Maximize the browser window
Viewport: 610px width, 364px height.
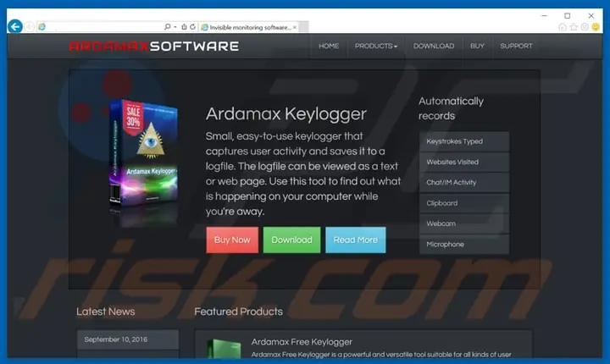click(x=567, y=15)
